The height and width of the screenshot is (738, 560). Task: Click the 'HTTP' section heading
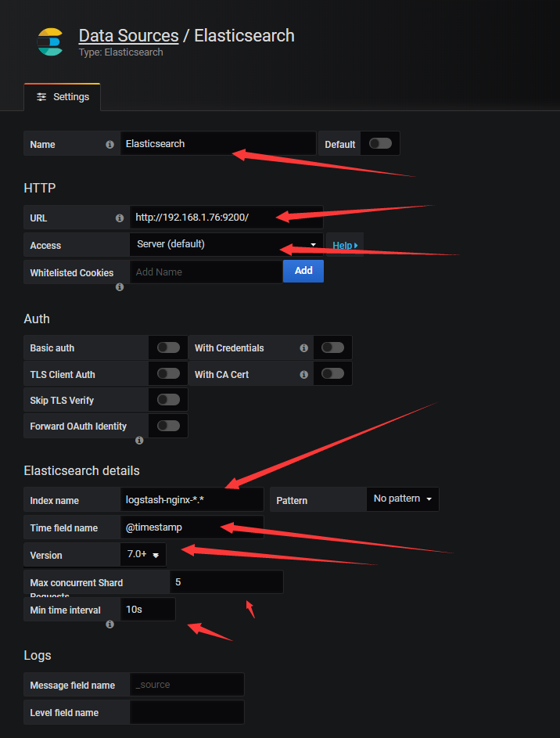[x=39, y=188]
